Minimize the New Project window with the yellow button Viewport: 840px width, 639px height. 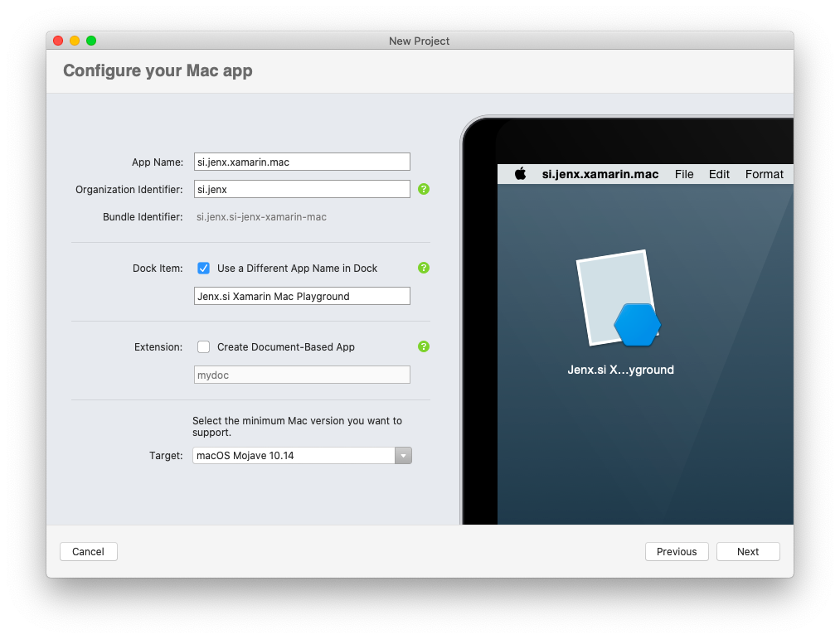coord(75,41)
